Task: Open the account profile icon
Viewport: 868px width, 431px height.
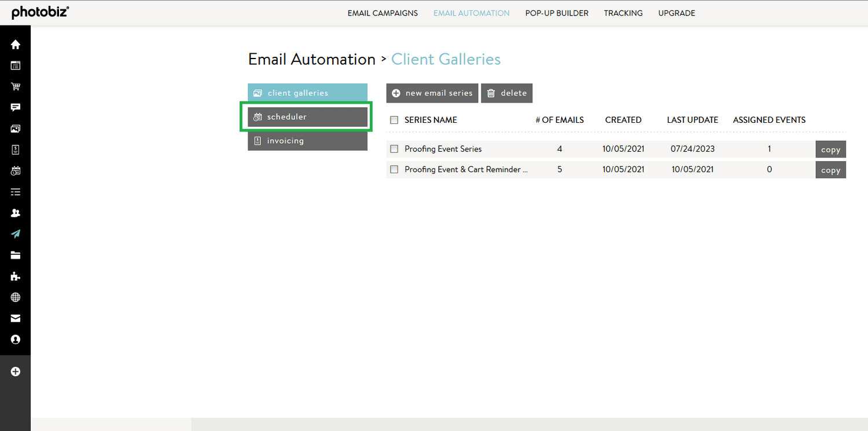Action: click(16, 339)
